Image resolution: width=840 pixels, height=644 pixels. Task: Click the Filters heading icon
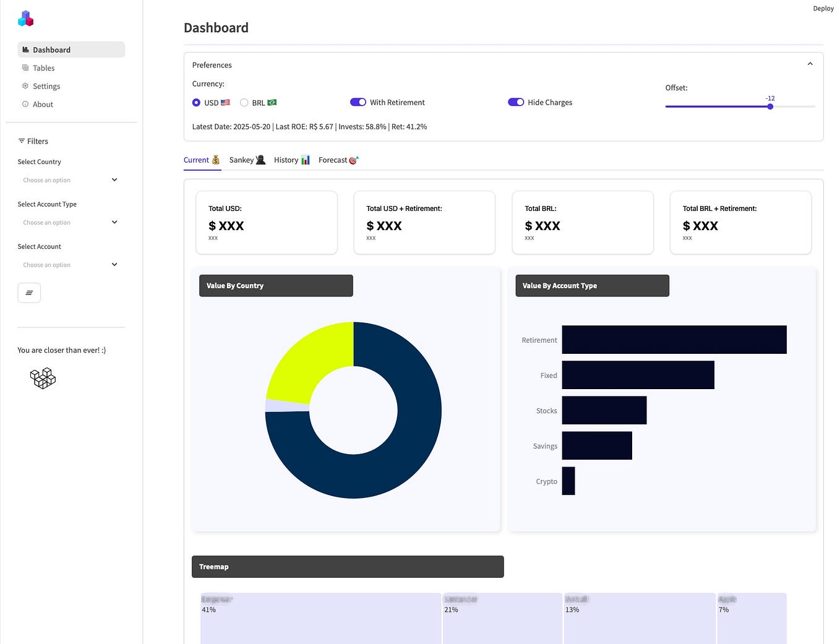tap(22, 141)
